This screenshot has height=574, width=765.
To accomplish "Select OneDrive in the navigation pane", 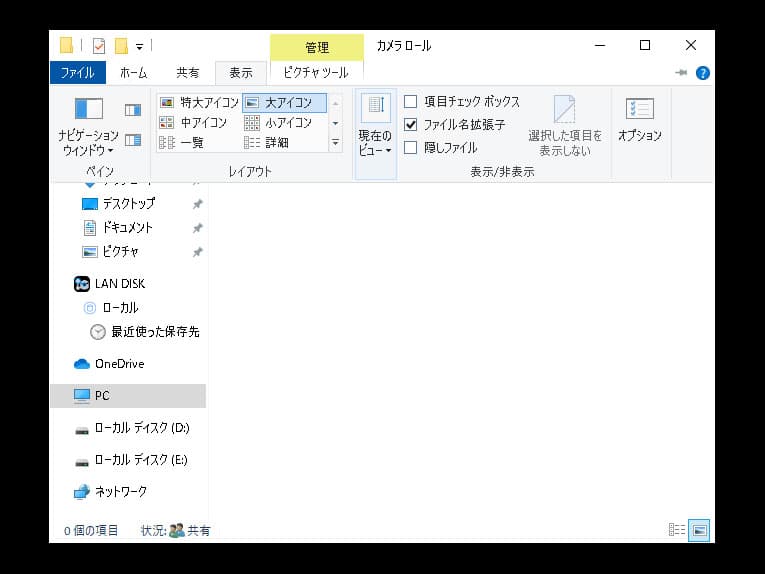I will tap(118, 364).
